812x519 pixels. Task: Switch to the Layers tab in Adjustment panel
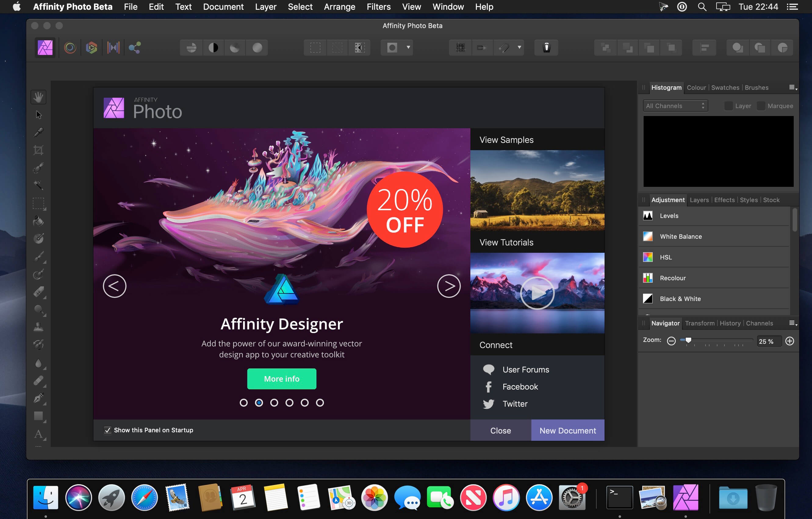pyautogui.click(x=699, y=200)
